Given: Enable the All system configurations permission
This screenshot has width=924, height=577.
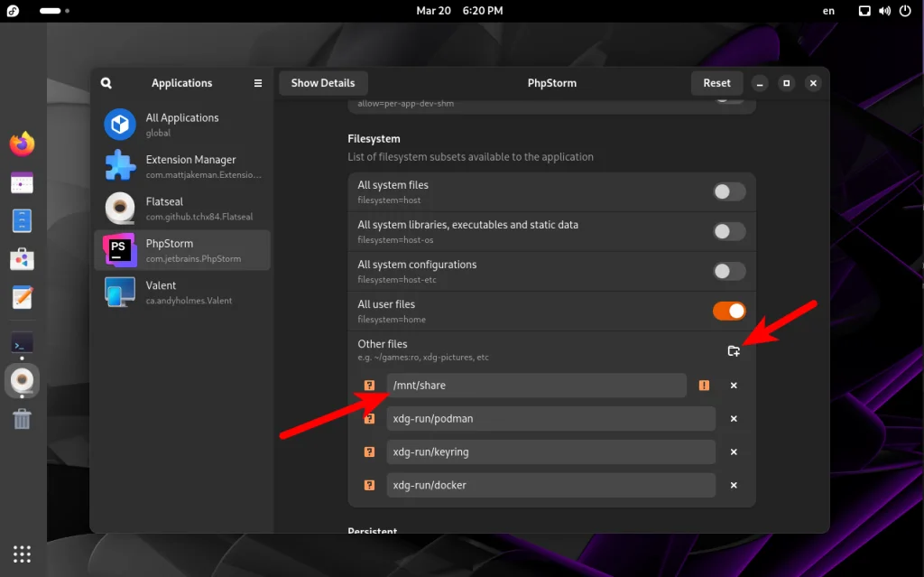Looking at the screenshot, I should tap(729, 271).
